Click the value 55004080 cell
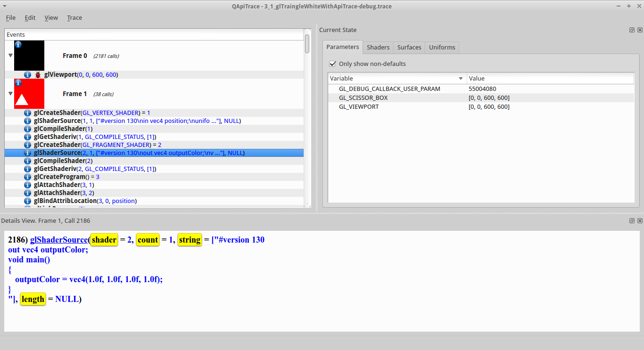The image size is (644, 350). click(x=482, y=89)
